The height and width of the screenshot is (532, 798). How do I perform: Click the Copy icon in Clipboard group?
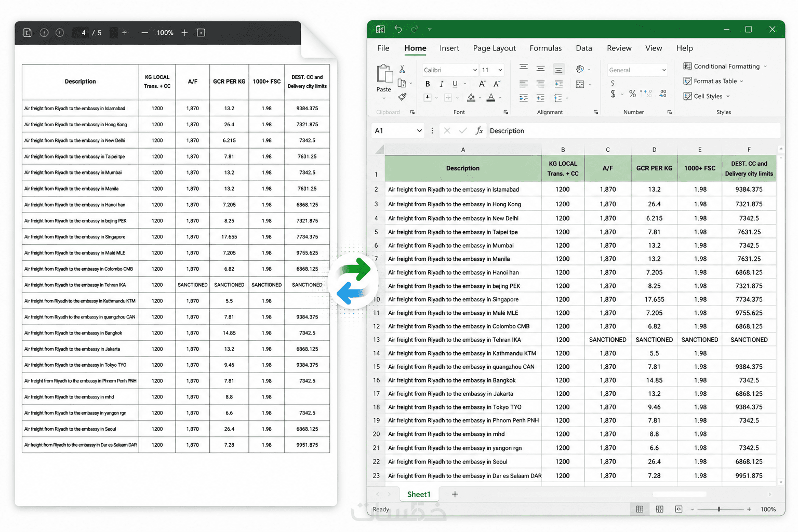click(x=402, y=83)
